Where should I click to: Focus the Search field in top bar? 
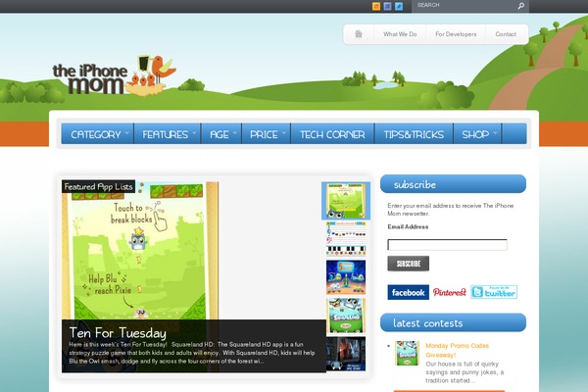click(465, 6)
